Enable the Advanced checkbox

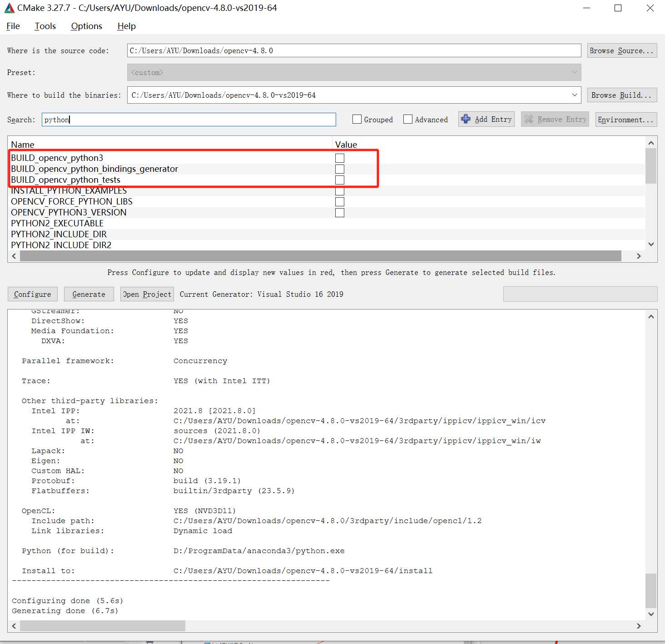408,119
